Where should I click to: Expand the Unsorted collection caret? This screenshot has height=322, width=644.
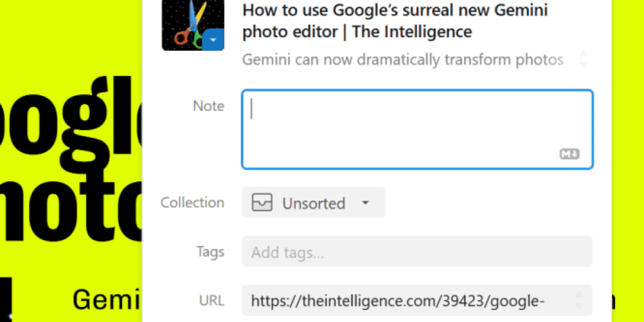(x=365, y=203)
